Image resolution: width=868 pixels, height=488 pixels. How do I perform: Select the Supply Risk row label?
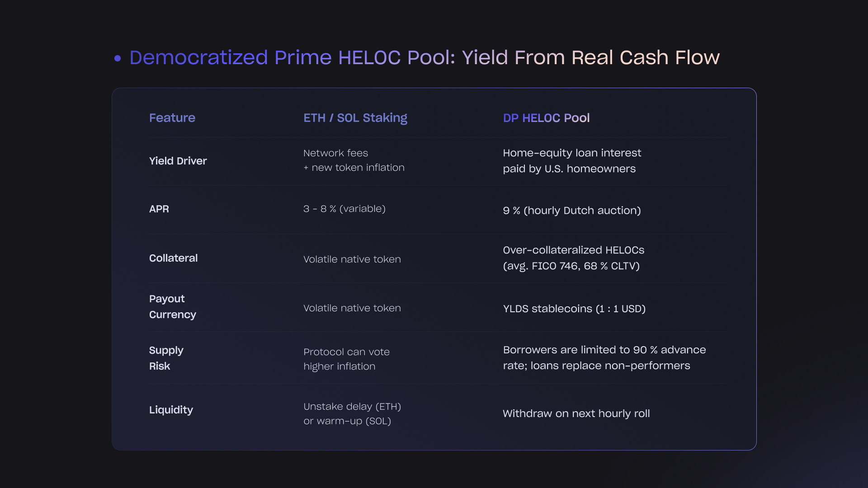(166, 358)
